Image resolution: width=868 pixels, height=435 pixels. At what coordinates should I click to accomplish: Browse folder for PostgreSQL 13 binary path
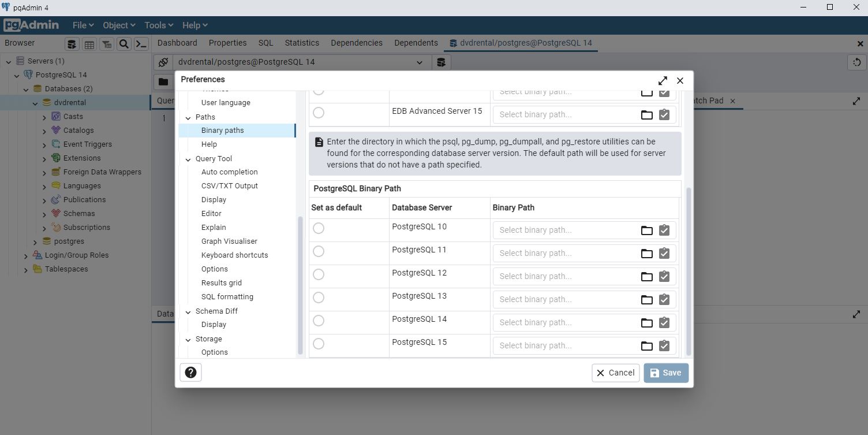pos(647,300)
